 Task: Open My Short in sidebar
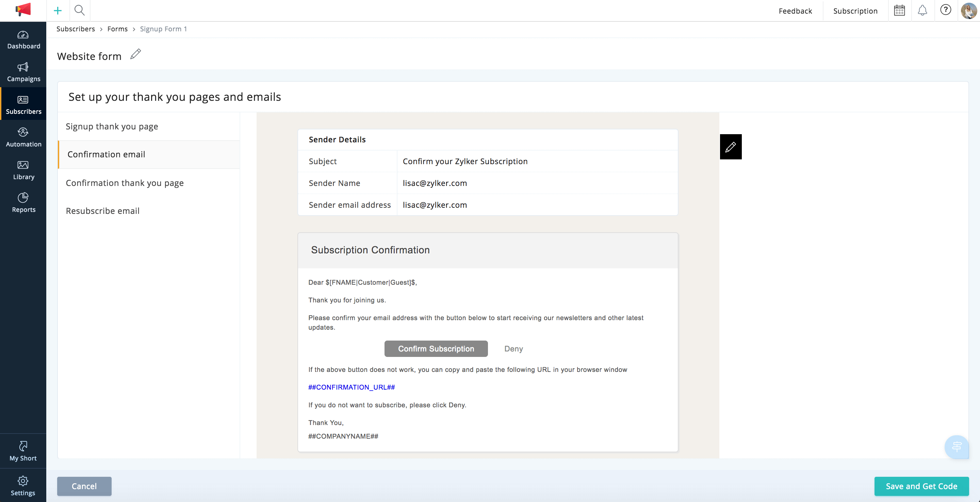tap(23, 451)
